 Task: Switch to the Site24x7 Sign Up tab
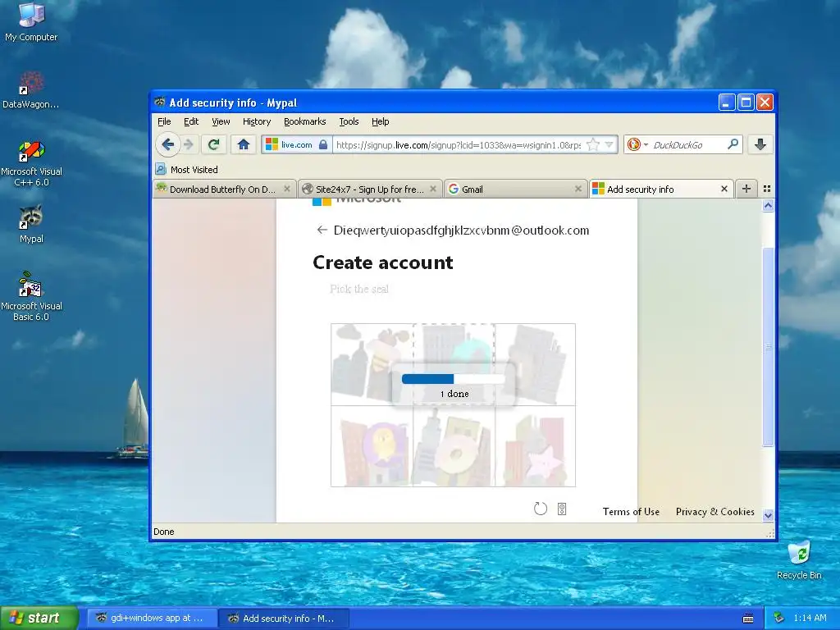coord(370,189)
